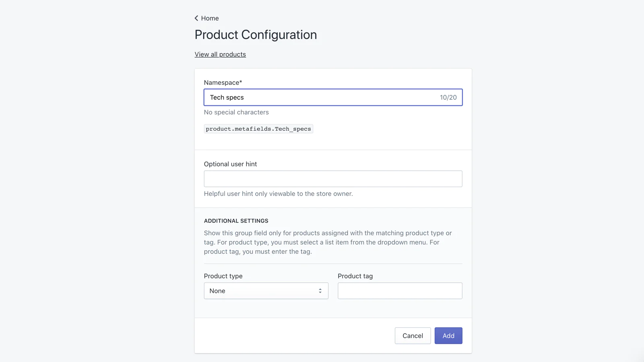The image size is (644, 362).
Task: Click the Product type label
Action: tap(223, 276)
